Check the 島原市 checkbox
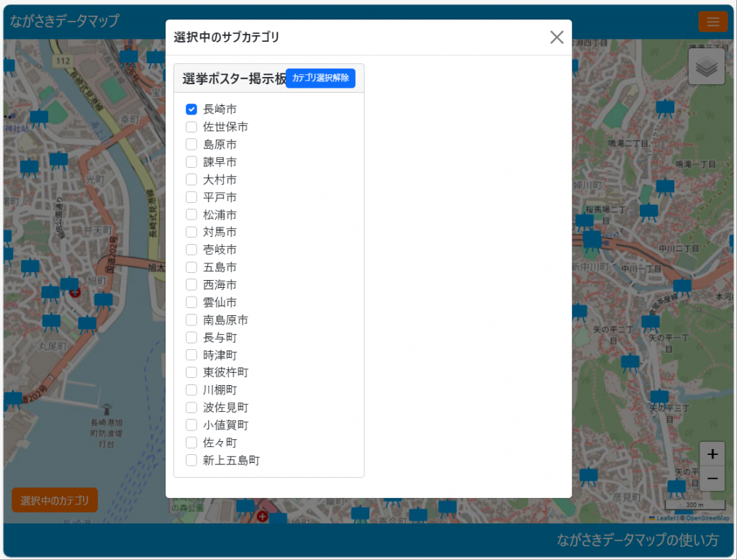Viewport: 737px width, 560px height. pyautogui.click(x=191, y=145)
